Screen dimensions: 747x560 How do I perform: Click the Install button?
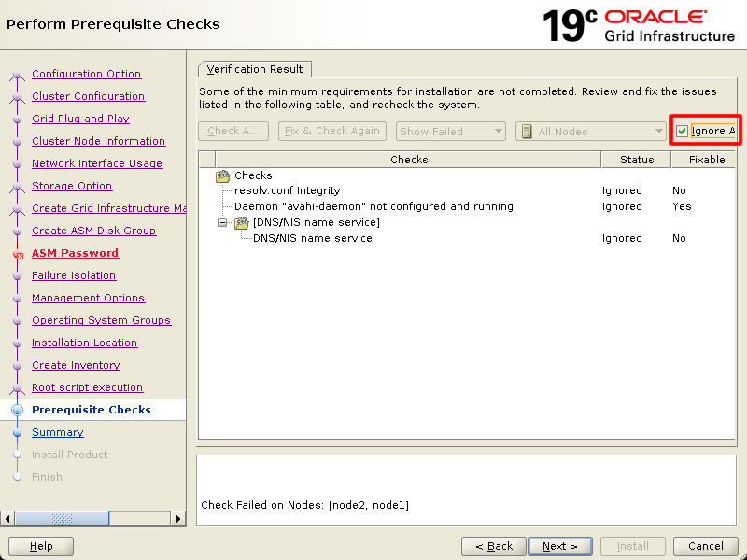coord(633,546)
